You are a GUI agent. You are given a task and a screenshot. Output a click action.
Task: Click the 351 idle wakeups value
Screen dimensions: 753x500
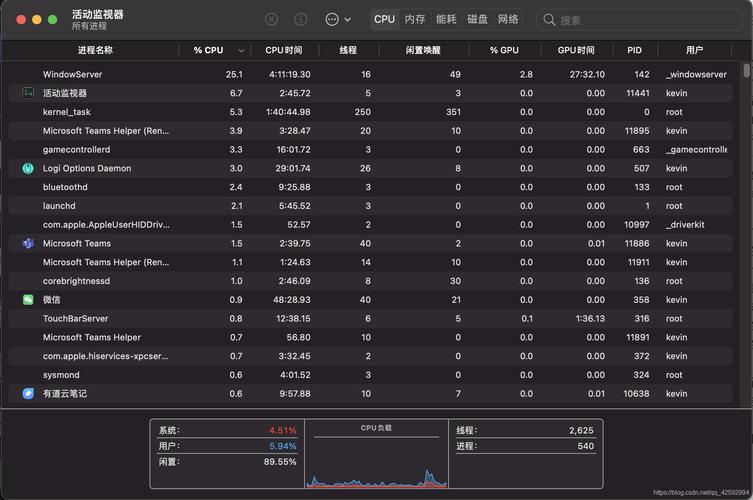coord(453,112)
